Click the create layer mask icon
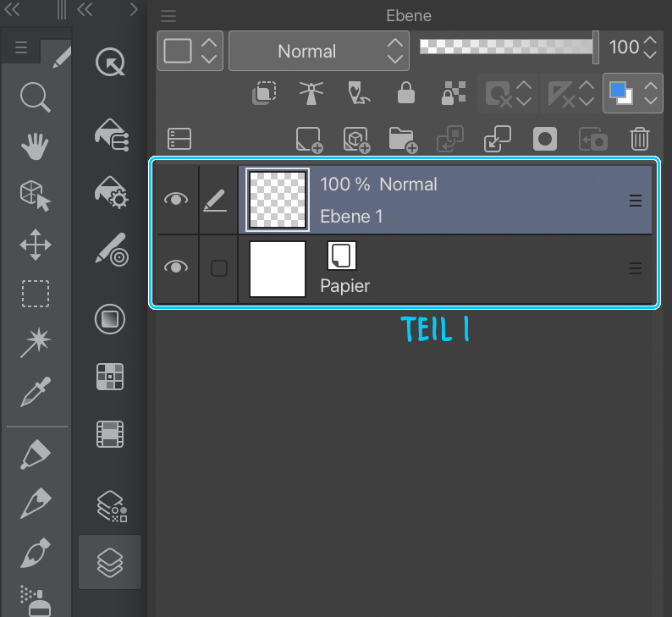 coord(543,139)
